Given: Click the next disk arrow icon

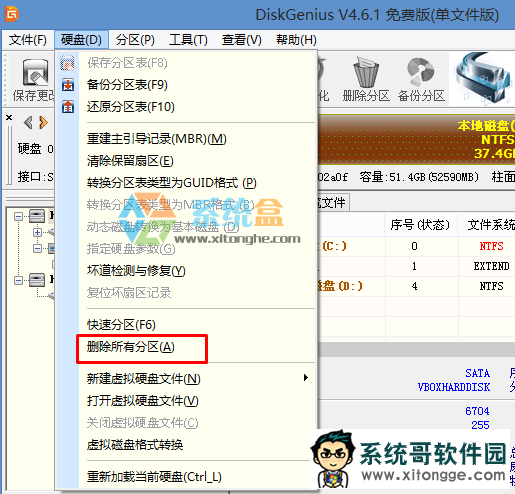Looking at the screenshot, I should coord(43,122).
